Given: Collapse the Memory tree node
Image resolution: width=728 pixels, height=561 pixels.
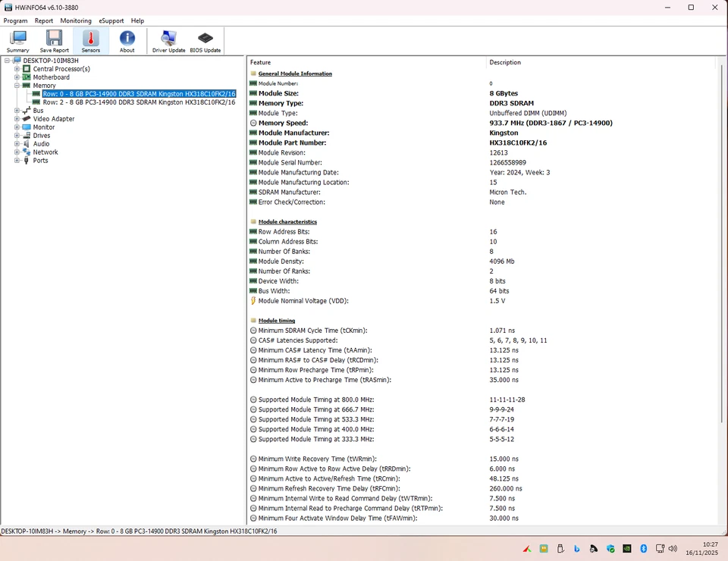Looking at the screenshot, I should [17, 85].
